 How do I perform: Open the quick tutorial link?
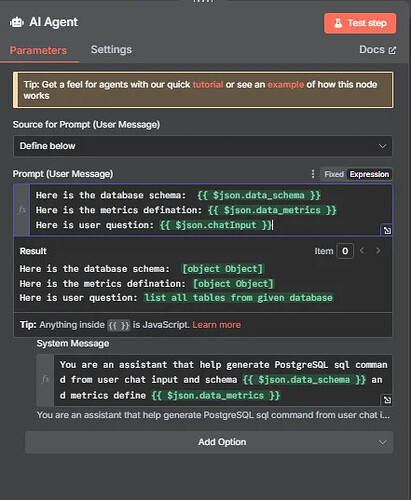click(208, 84)
